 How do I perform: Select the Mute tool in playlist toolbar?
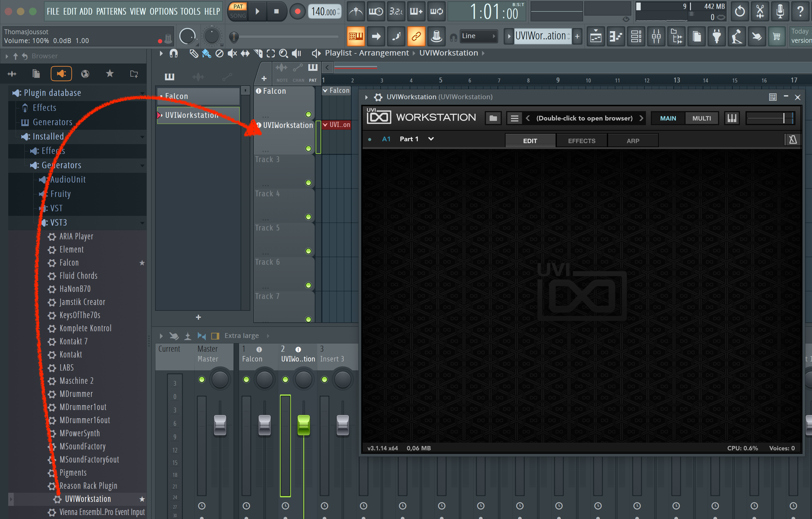click(x=232, y=53)
